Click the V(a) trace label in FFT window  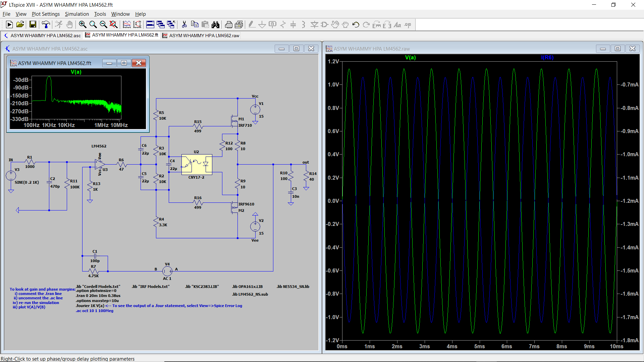tap(76, 72)
